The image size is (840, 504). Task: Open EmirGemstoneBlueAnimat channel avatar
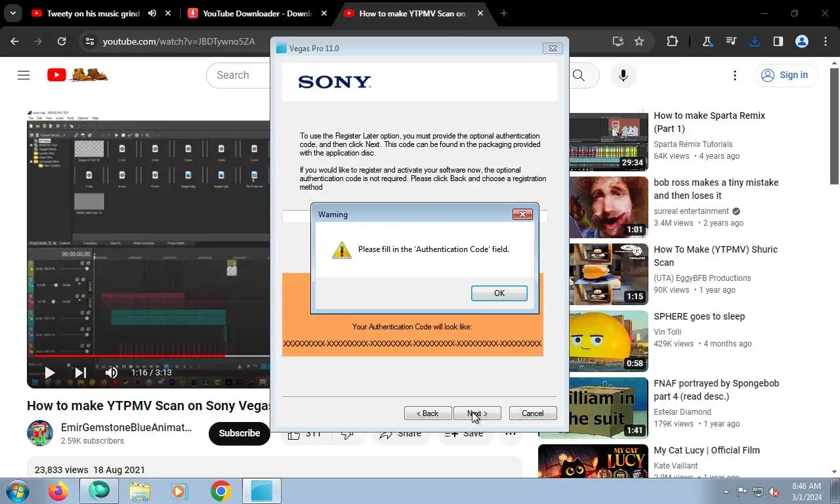(x=40, y=433)
